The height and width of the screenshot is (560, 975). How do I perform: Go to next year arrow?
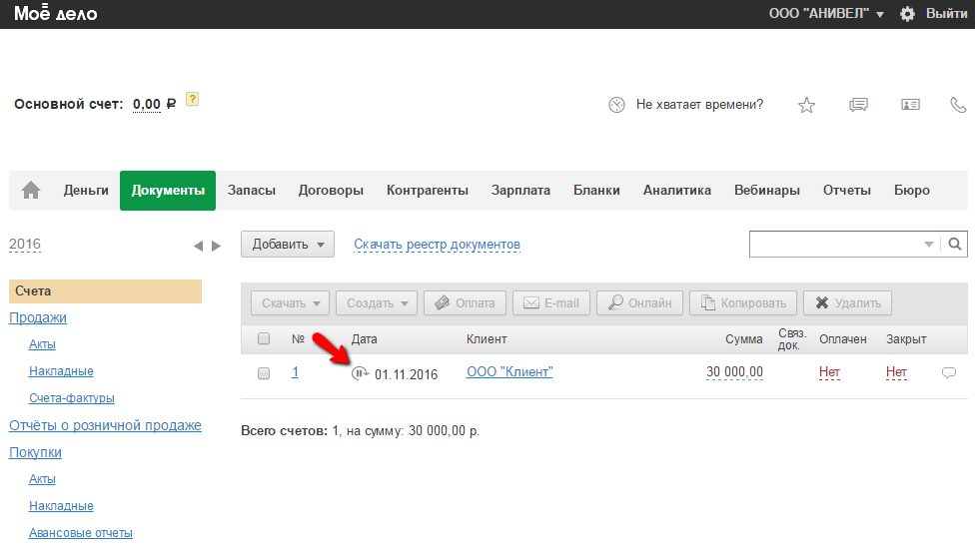click(216, 246)
